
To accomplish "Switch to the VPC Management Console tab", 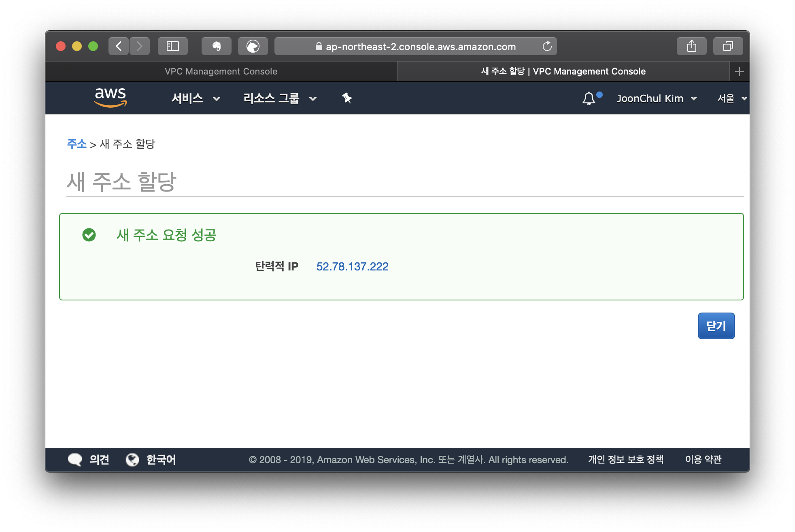I will 221,71.
